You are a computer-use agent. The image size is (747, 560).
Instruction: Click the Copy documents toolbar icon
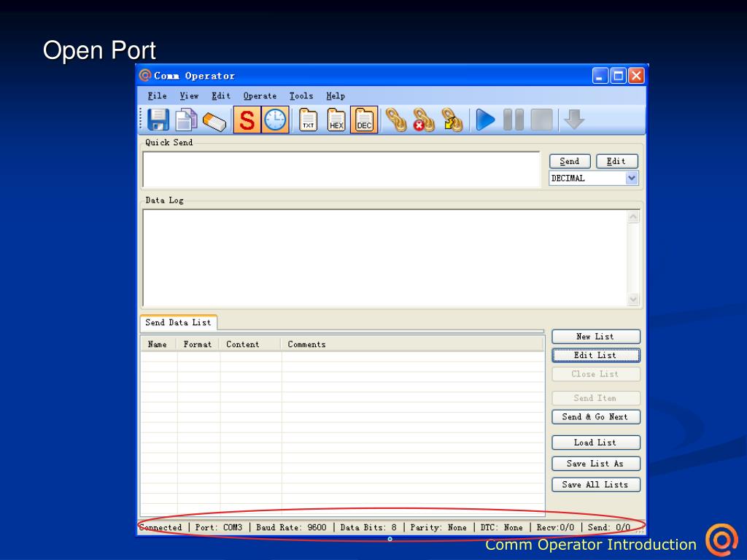coord(186,120)
